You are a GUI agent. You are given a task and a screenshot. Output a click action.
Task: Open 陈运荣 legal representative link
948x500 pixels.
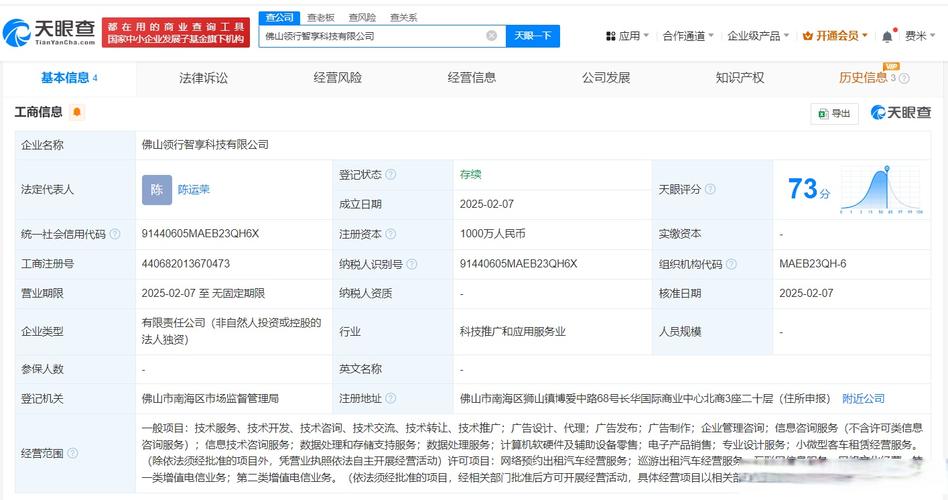tap(193, 190)
